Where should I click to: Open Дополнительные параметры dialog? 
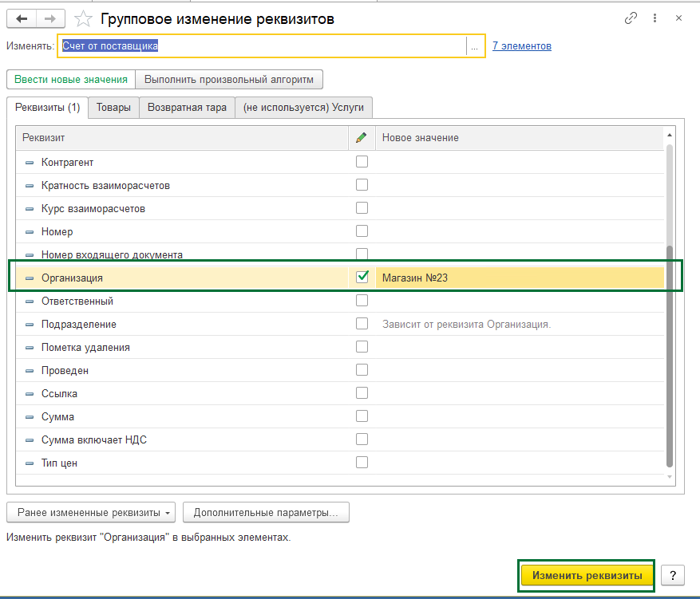pyautogui.click(x=266, y=513)
